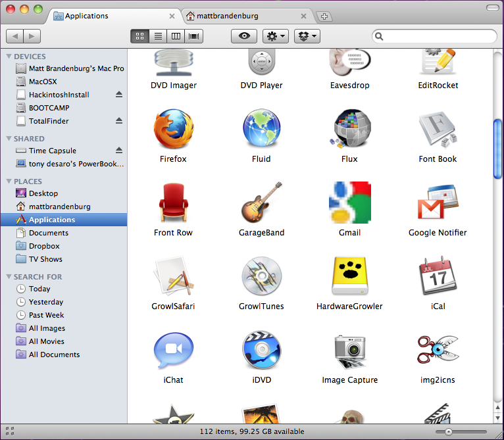Select the GrowlSafari icon
The image size is (504, 440).
coord(174,276)
